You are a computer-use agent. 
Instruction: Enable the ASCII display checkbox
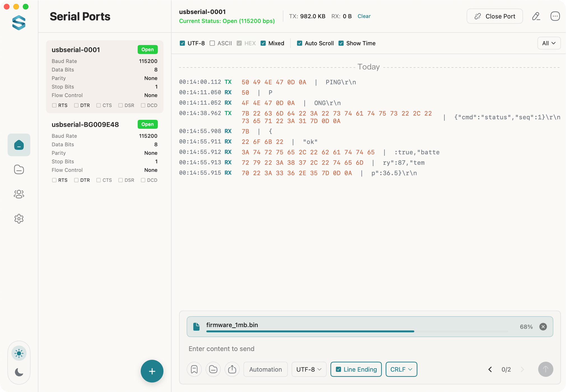[x=212, y=43]
